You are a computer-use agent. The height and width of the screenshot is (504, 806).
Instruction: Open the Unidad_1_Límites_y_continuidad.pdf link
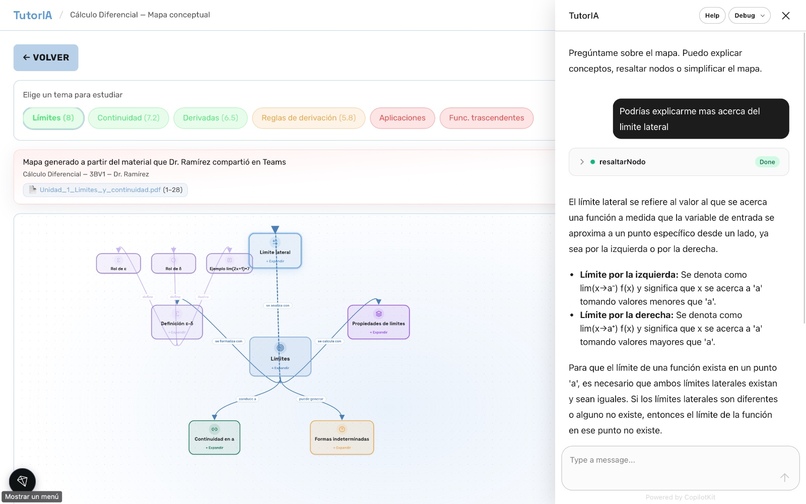(x=100, y=190)
